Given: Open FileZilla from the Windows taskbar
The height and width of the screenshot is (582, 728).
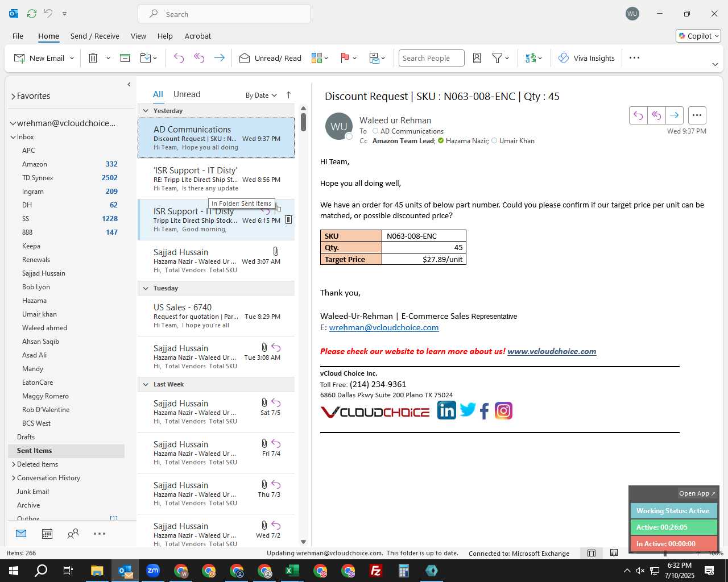Looking at the screenshot, I should pos(376,571).
